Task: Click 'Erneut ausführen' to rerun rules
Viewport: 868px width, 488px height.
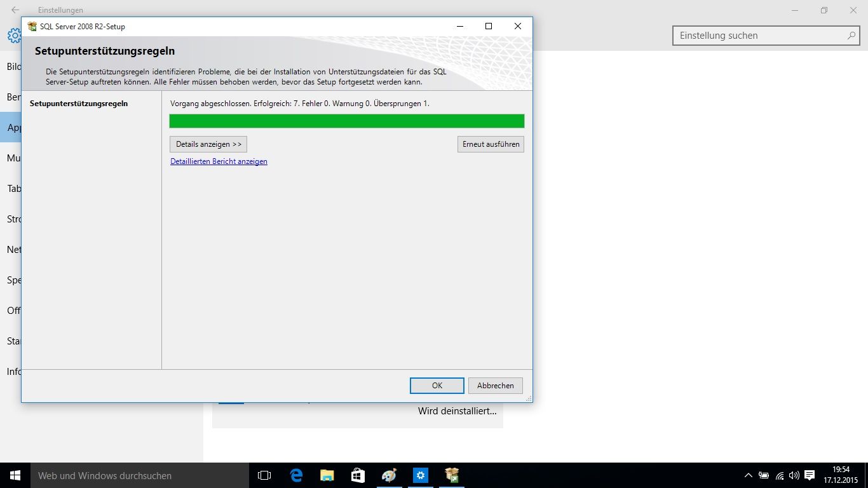Action: (491, 144)
